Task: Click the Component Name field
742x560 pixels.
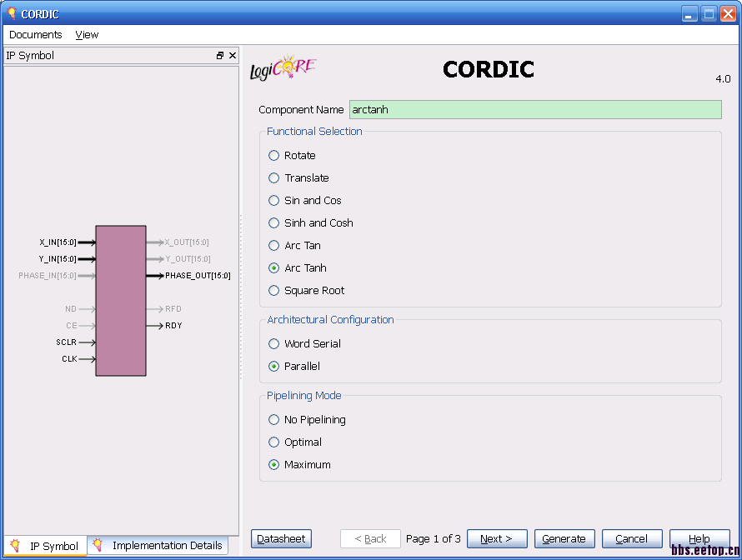Action: pyautogui.click(x=535, y=110)
